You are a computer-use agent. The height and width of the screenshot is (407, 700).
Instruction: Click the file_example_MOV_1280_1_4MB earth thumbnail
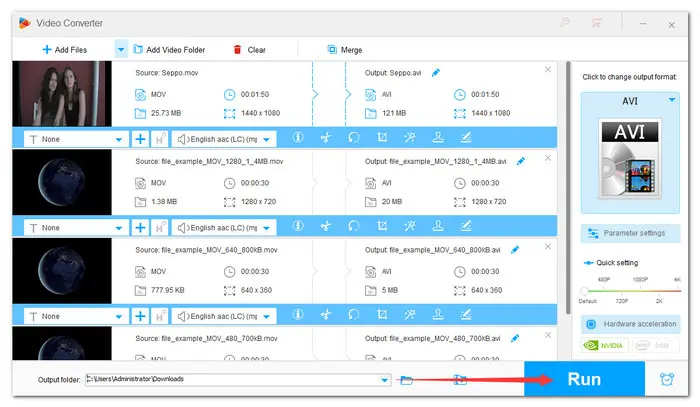(x=62, y=182)
